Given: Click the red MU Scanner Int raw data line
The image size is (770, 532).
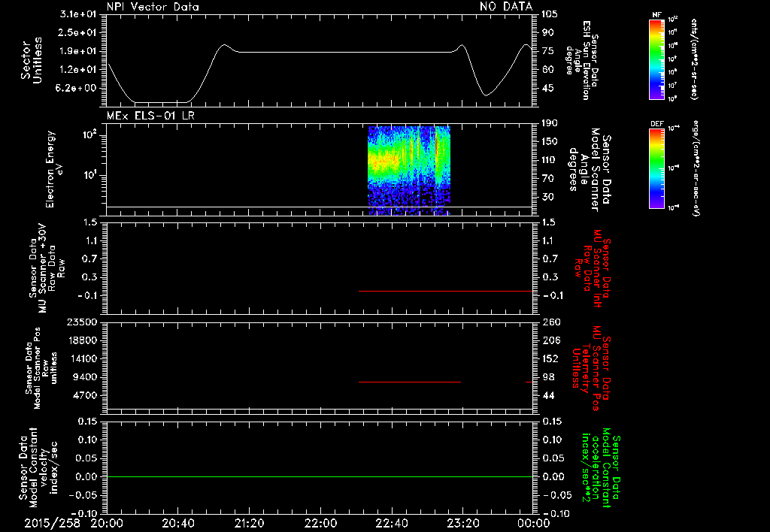Looking at the screenshot, I should coord(445,291).
